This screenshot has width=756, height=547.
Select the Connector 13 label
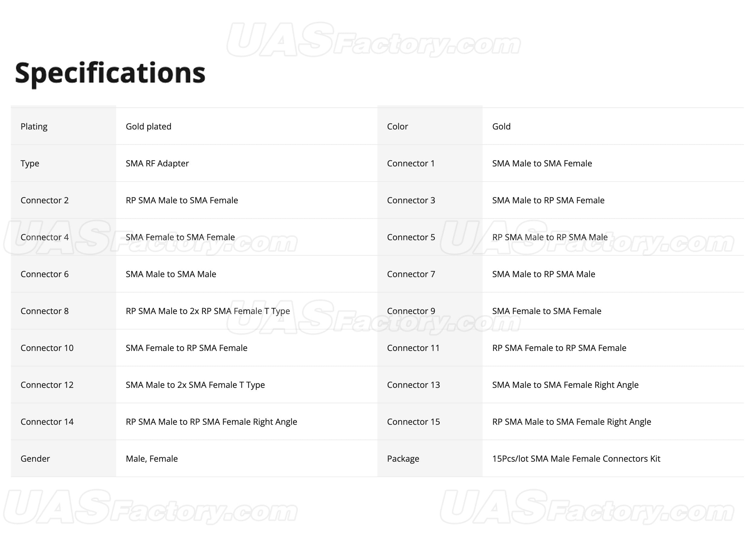point(413,385)
